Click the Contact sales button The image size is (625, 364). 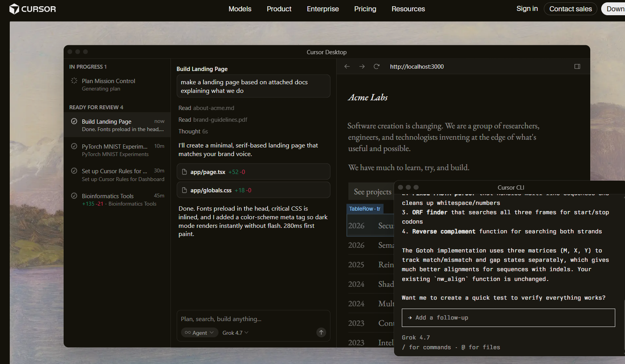click(570, 9)
